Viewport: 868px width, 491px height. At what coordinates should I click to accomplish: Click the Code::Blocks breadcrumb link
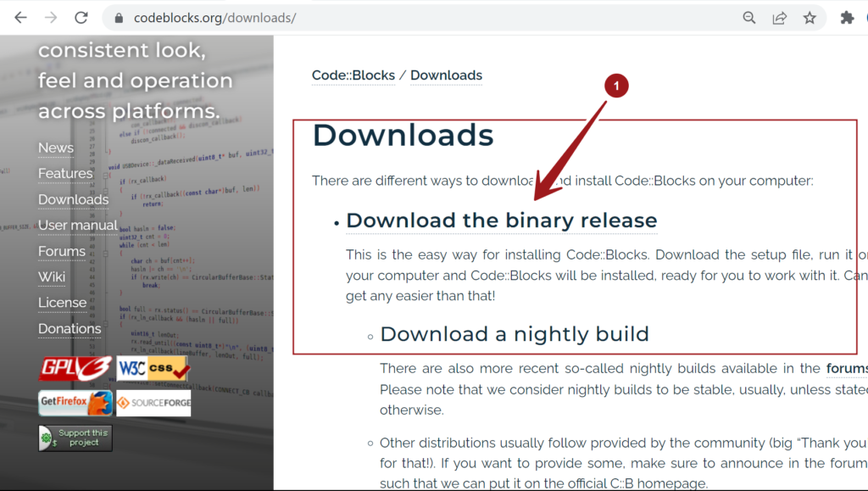[353, 75]
